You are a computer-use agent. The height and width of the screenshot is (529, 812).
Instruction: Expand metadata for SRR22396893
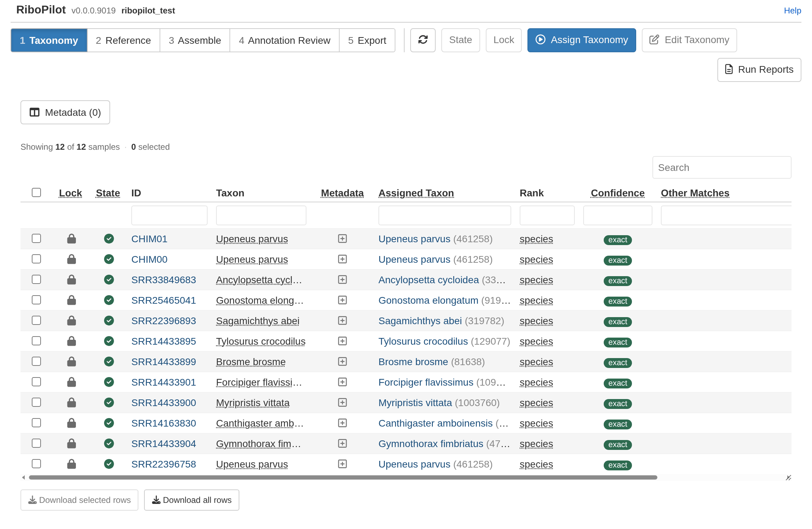click(342, 321)
